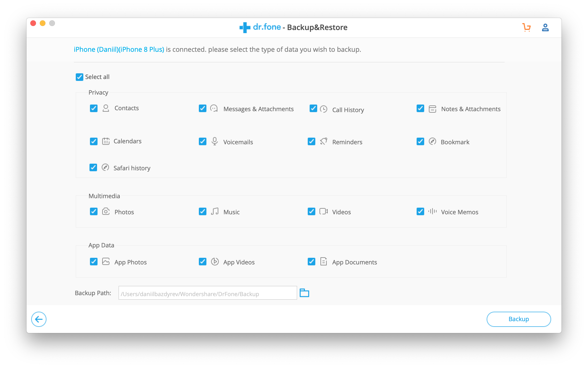Viewport: 588px width, 368px height.
Task: Click the 'Voicemails' label
Action: coord(238,142)
